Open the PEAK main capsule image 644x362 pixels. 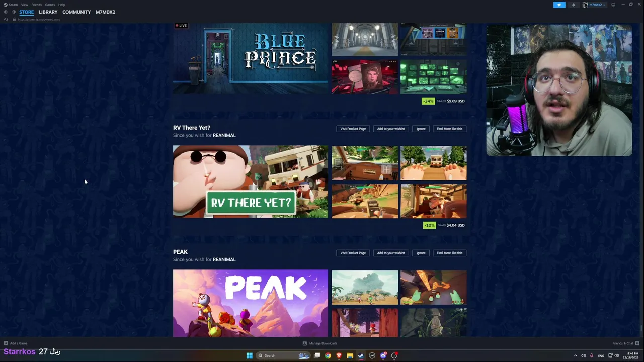pos(251,303)
